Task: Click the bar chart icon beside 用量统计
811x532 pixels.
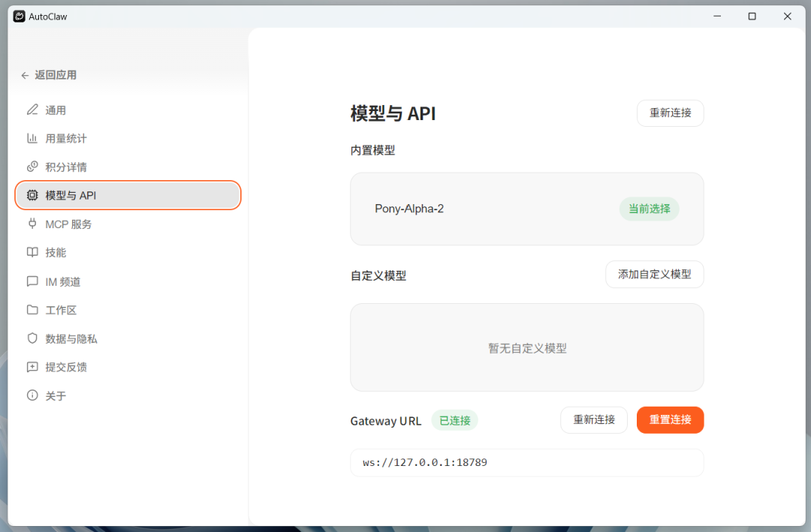Action: point(32,138)
